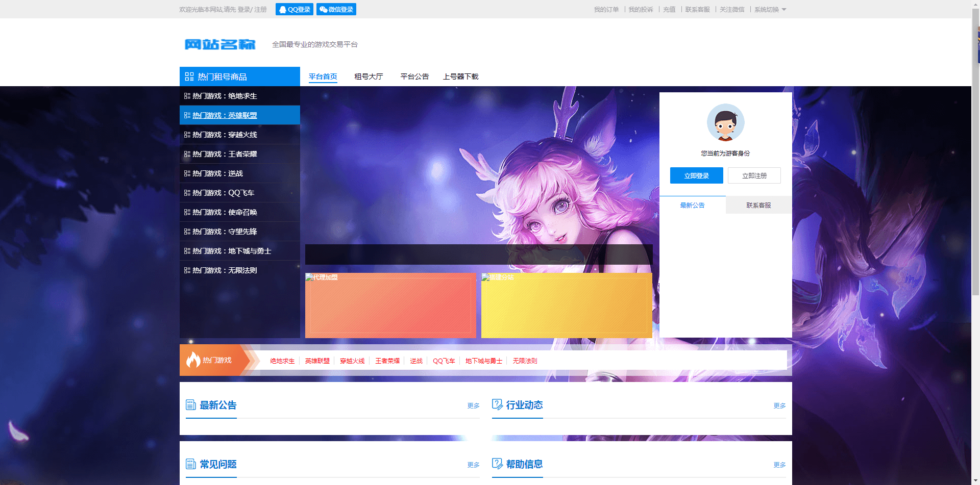Viewport: 980px width, 485px height.
Task: Click the 常见问题 section icon
Action: click(x=191, y=464)
